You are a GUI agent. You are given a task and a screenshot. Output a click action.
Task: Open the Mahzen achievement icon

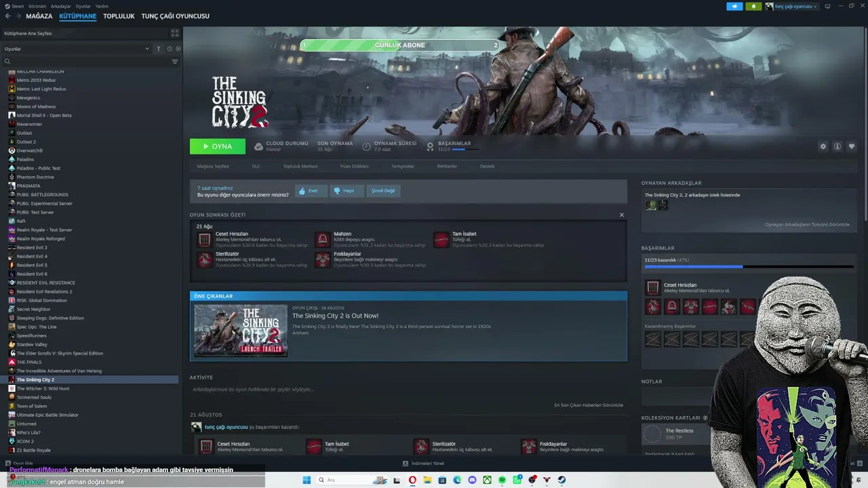click(x=323, y=240)
